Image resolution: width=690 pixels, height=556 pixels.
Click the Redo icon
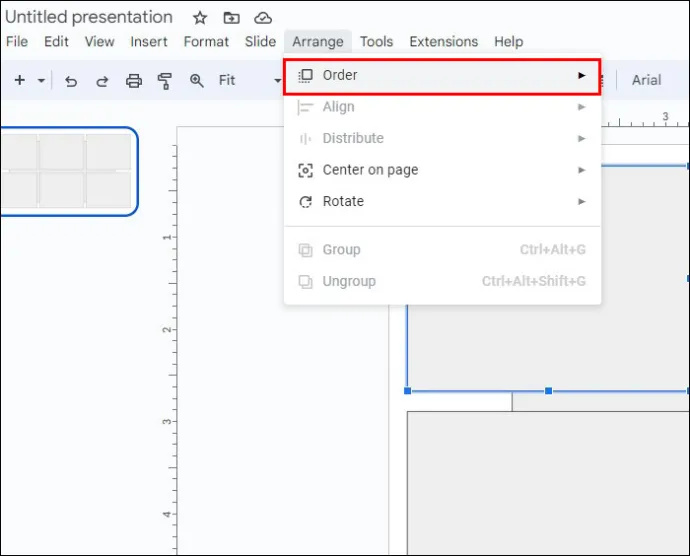(x=102, y=81)
